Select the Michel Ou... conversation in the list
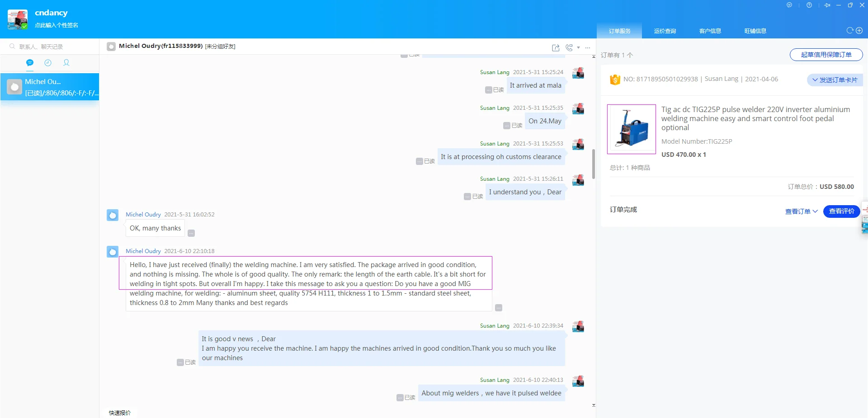Image resolution: width=868 pixels, height=418 pixels. click(50, 87)
